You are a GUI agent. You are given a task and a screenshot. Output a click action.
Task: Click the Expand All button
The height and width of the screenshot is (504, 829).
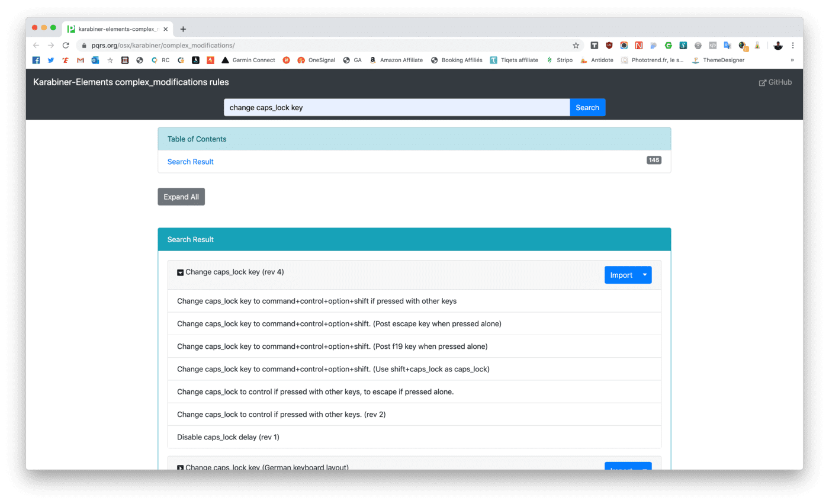[x=181, y=197]
